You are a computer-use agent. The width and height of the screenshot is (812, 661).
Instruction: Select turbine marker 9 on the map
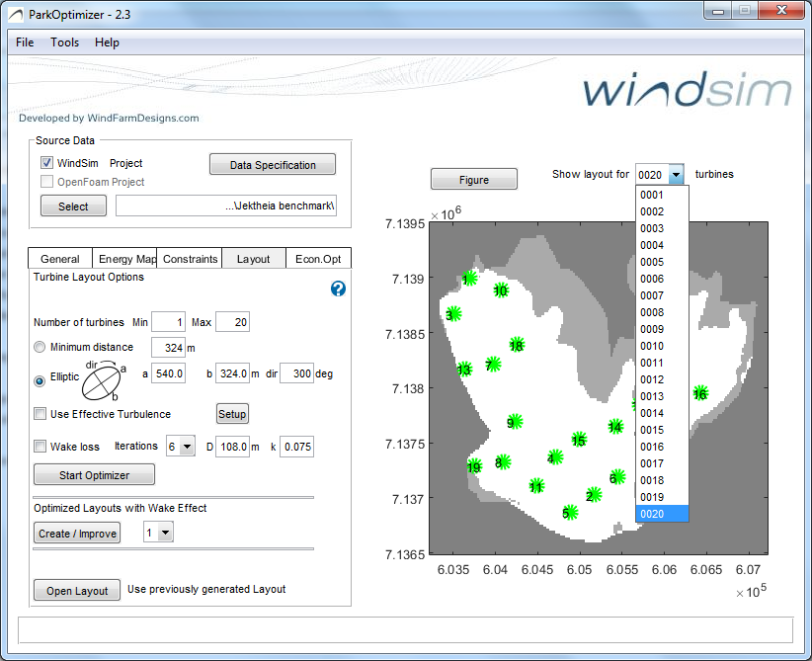coord(514,422)
